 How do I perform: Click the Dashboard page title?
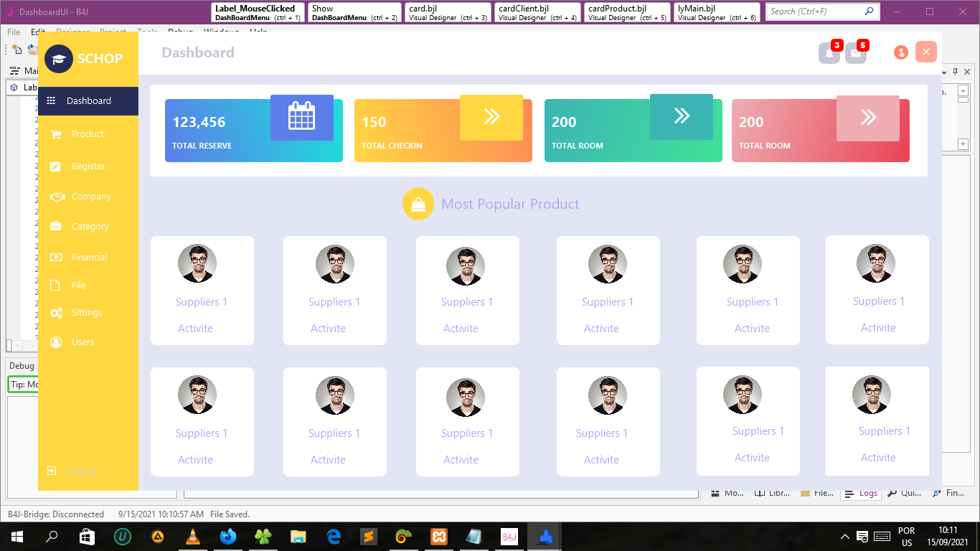198,52
